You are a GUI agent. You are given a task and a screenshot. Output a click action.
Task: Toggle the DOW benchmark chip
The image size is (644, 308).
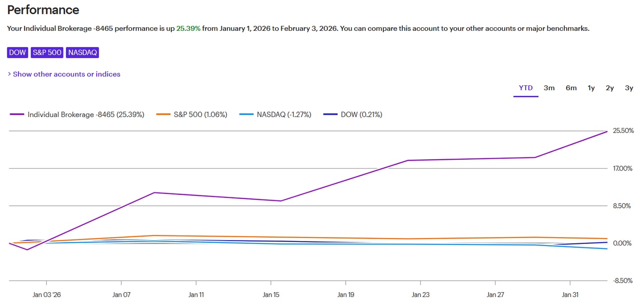(17, 53)
